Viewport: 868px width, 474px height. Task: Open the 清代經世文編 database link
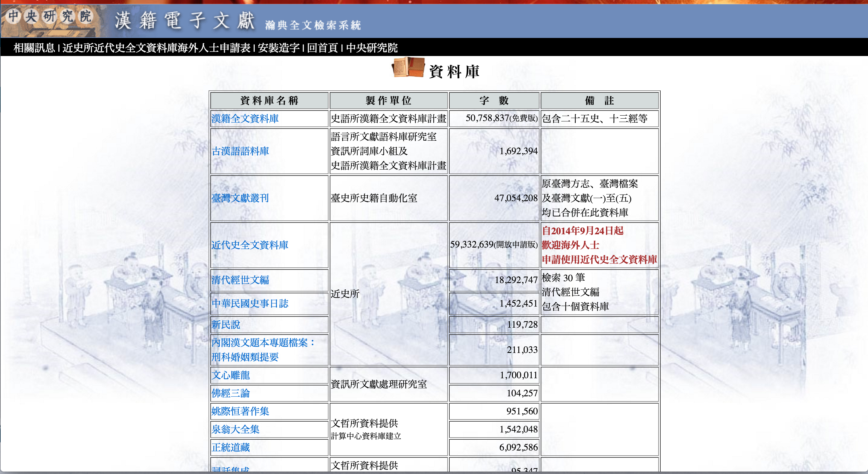tap(240, 280)
